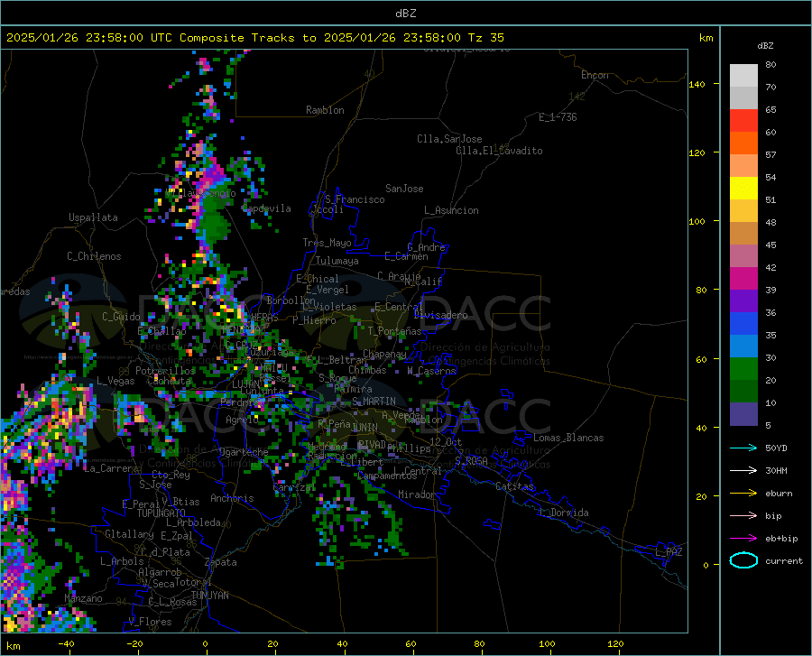Screen dimensions: 812x656
Task: Click the blue 35-36 dBZ legend swatch
Action: click(743, 324)
